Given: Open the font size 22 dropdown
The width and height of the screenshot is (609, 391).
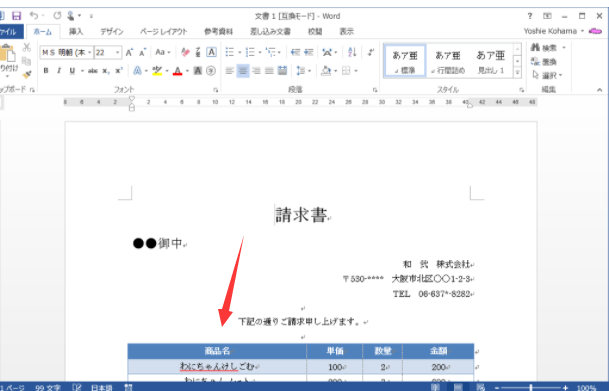Looking at the screenshot, I should click(117, 52).
